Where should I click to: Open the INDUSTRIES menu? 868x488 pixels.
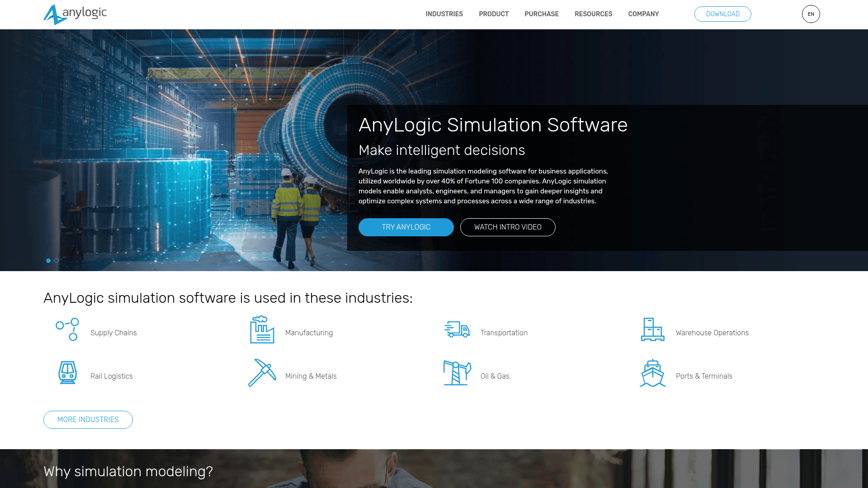pos(444,14)
